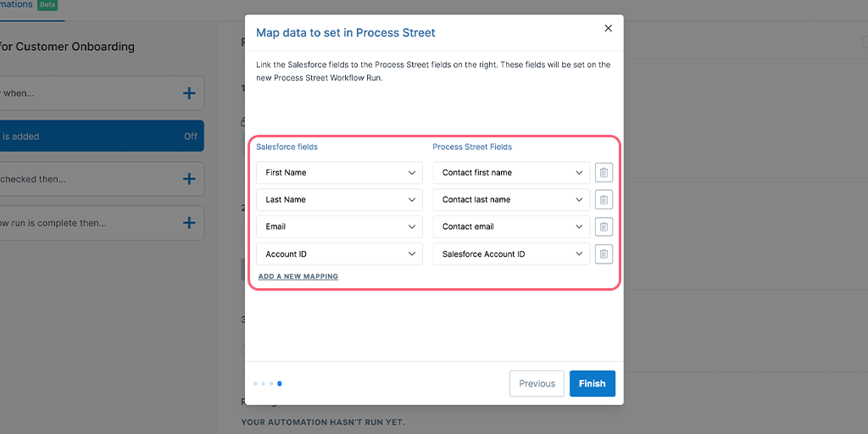Close the Map data dialog

click(x=608, y=28)
